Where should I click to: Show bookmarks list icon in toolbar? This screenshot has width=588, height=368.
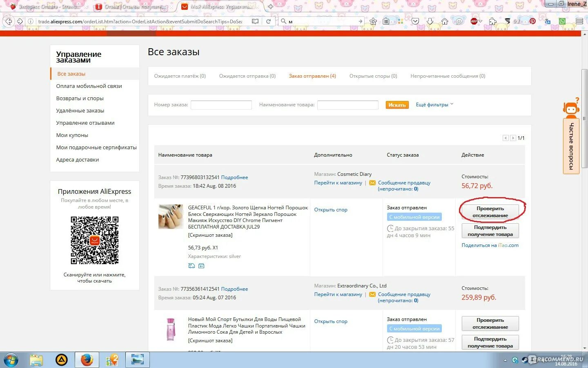pyautogui.click(x=386, y=21)
